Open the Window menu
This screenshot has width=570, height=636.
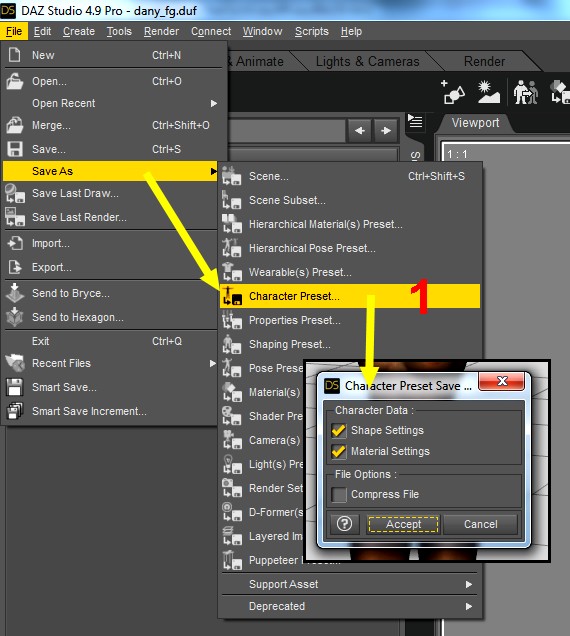coord(262,31)
